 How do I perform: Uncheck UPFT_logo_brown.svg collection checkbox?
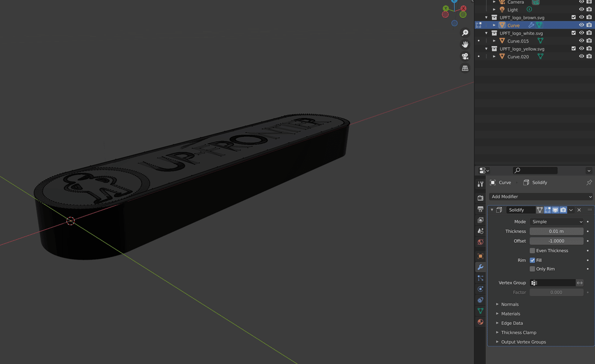[x=574, y=18]
